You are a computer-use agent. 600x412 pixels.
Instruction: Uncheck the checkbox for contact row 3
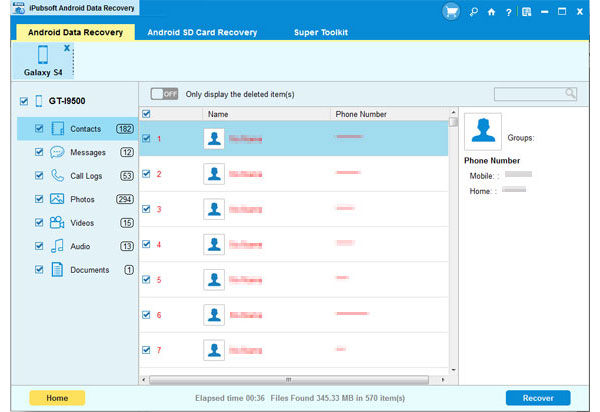click(147, 209)
